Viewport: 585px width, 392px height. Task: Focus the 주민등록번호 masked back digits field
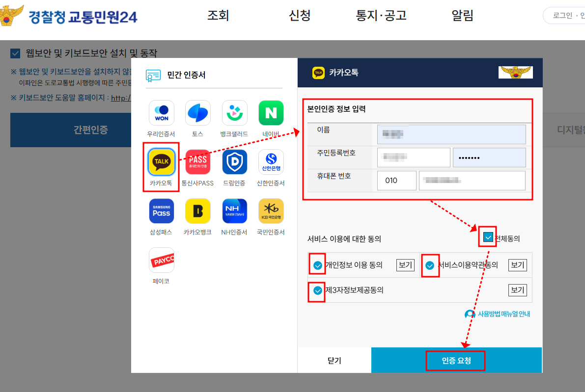[489, 157]
